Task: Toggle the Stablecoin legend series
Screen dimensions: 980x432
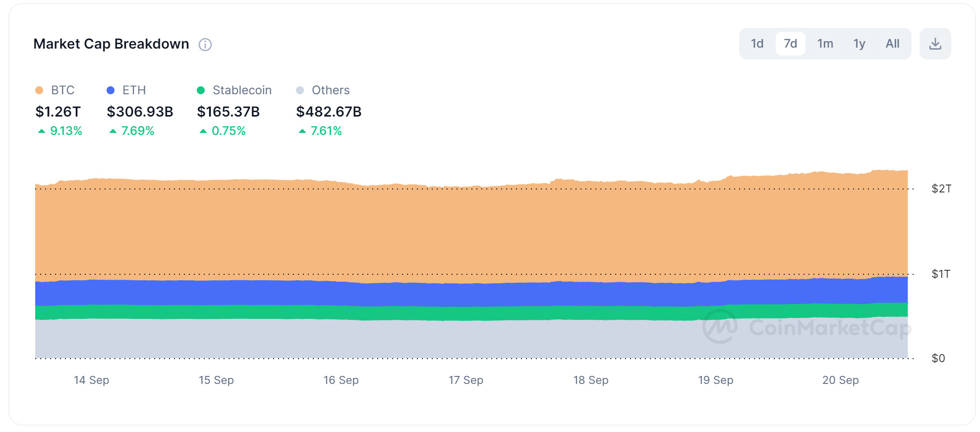Action: click(x=234, y=90)
